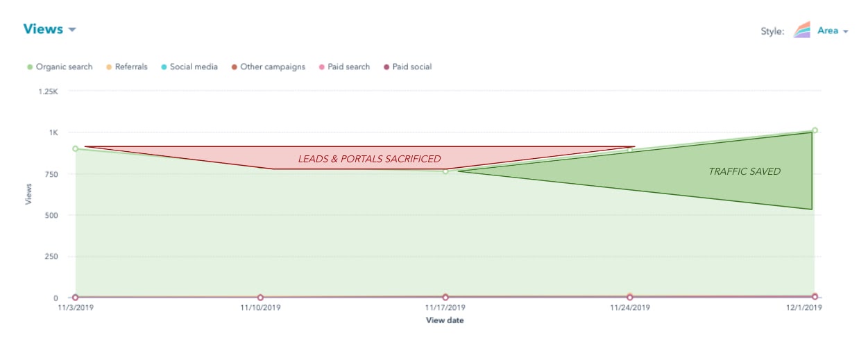Click the View date axis label

[445, 320]
